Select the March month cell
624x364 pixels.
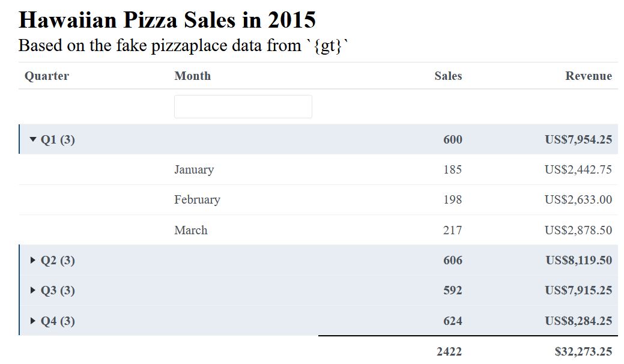coord(191,230)
